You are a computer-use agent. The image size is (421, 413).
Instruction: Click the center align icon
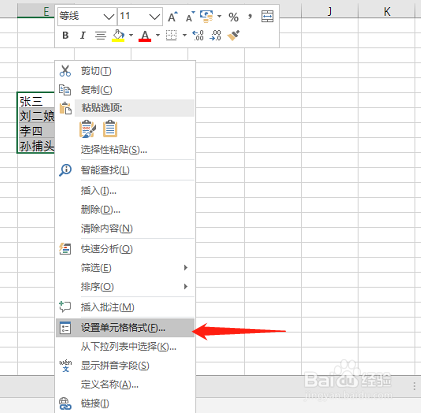100,35
